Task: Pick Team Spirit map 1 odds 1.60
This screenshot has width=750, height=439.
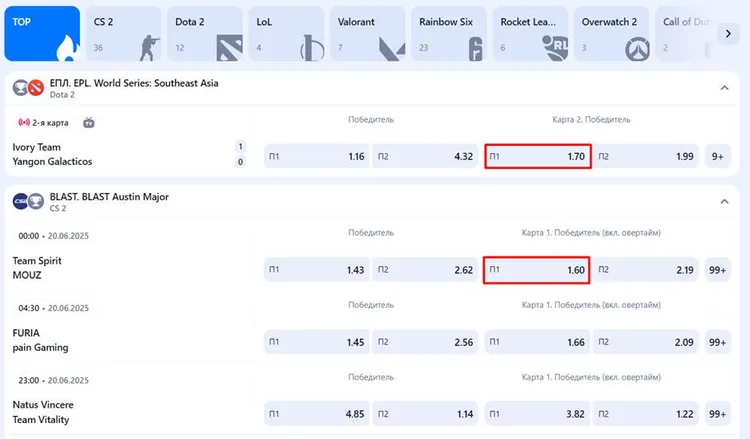Action: pos(536,270)
